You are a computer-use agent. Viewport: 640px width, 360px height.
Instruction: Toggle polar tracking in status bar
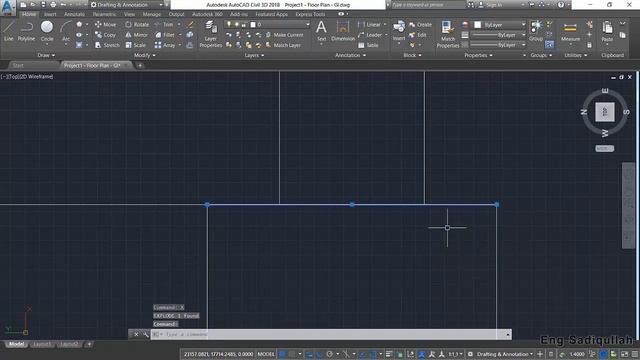[329, 354]
